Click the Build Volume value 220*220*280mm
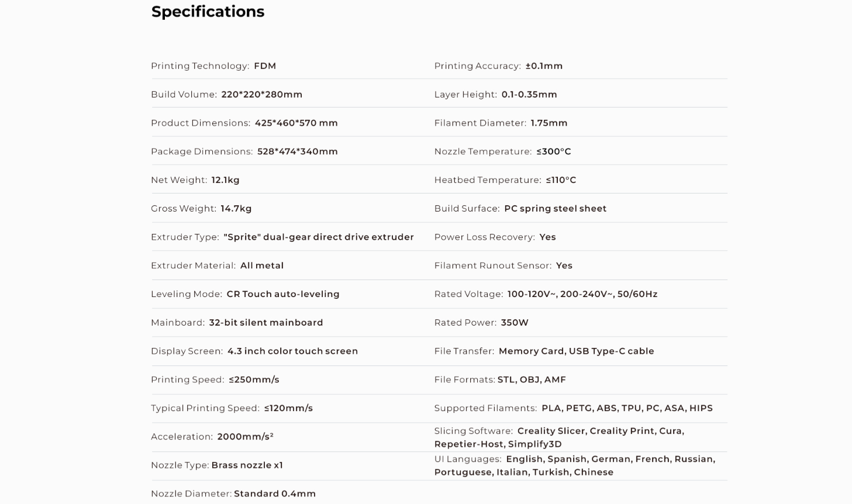 [x=261, y=94]
